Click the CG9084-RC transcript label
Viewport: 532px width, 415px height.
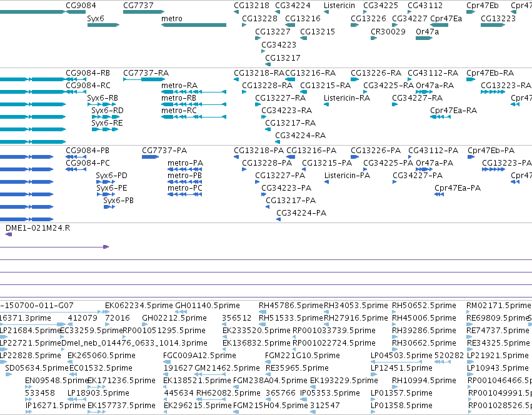tap(88, 86)
